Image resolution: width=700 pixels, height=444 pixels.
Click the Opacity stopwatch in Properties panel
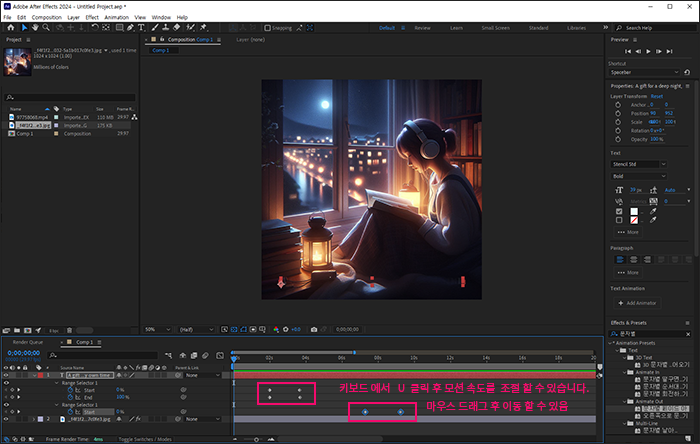pyautogui.click(x=618, y=139)
